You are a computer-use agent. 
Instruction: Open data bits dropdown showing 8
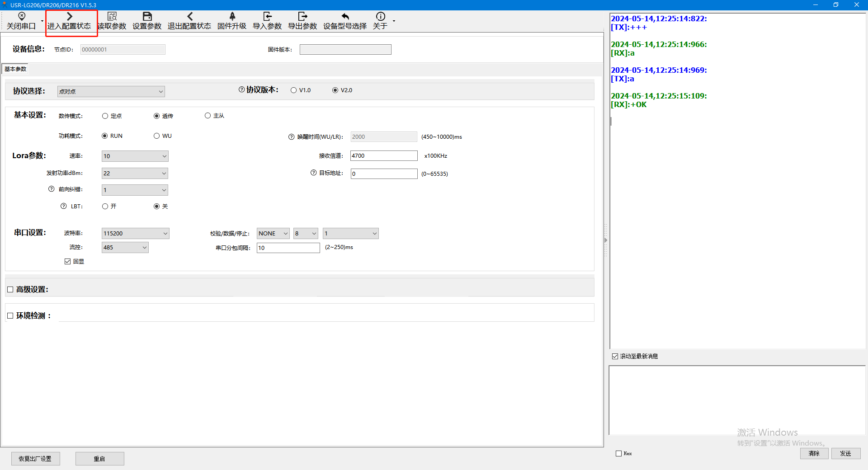(306, 234)
